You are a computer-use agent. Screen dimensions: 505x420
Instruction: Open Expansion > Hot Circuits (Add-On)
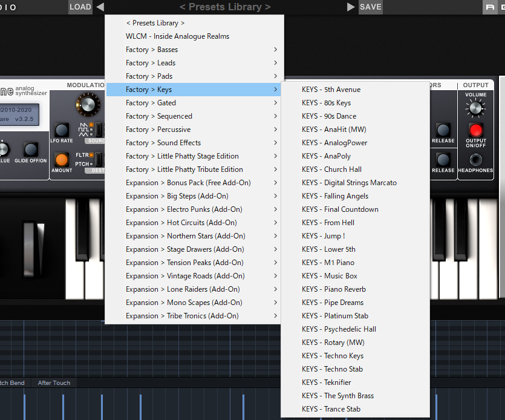coord(194,223)
